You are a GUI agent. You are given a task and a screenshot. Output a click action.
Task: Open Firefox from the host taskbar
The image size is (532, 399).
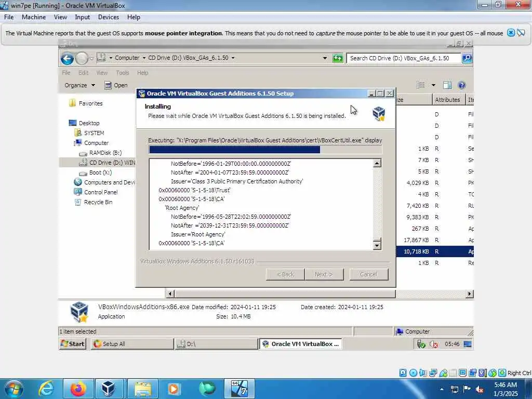pyautogui.click(x=78, y=389)
